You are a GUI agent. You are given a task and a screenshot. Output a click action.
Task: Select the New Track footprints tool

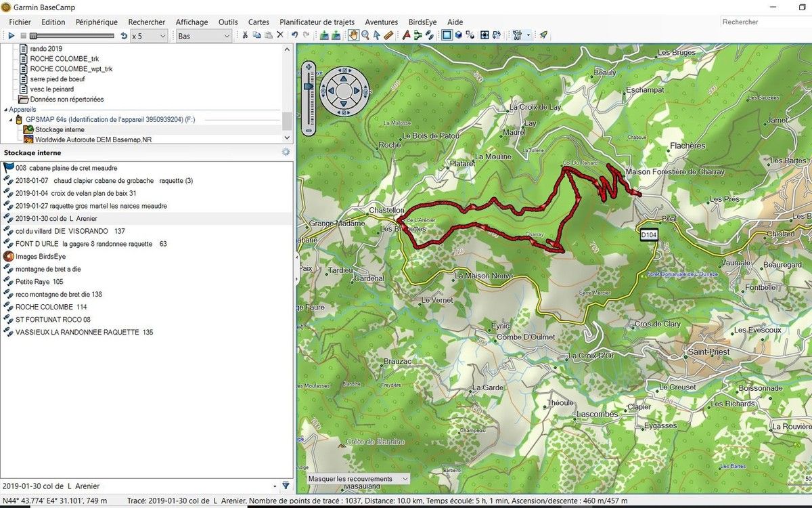coord(429,35)
